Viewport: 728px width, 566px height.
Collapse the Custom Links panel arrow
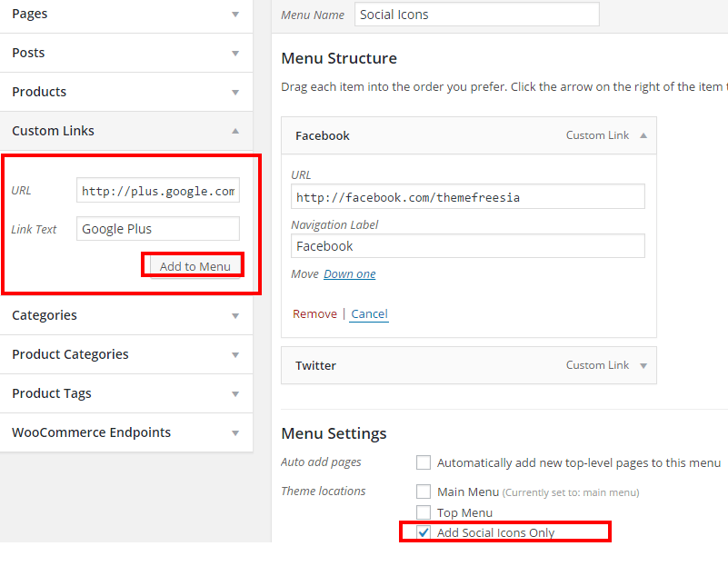click(x=235, y=131)
